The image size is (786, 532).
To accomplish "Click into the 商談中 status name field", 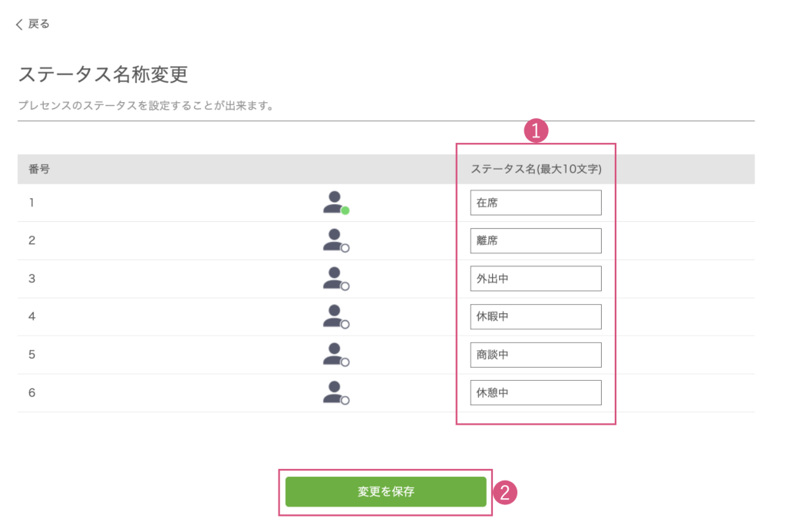I will 535,355.
